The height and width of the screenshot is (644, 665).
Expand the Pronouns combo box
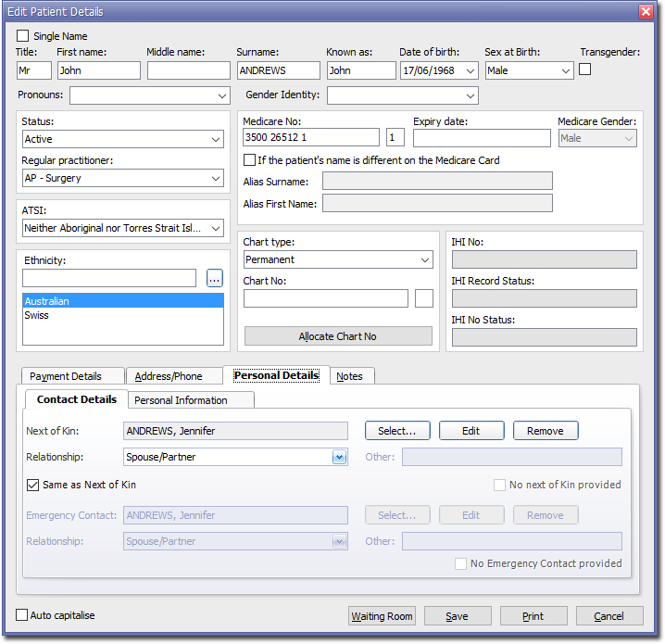[221, 95]
